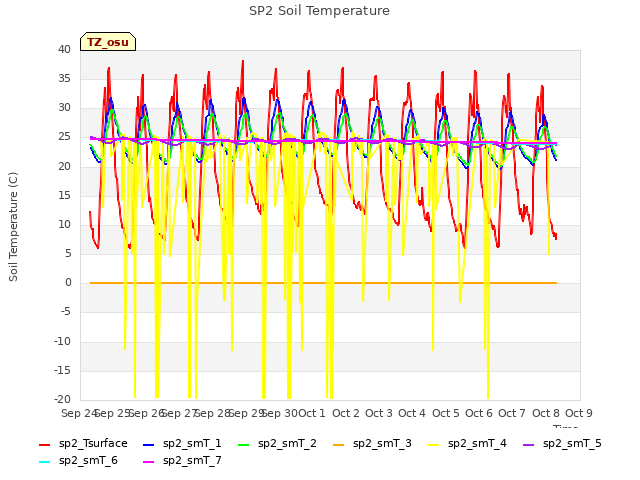640x480 pixels.
Task: Click the 25 y-axis tick label
Action: click(64, 137)
